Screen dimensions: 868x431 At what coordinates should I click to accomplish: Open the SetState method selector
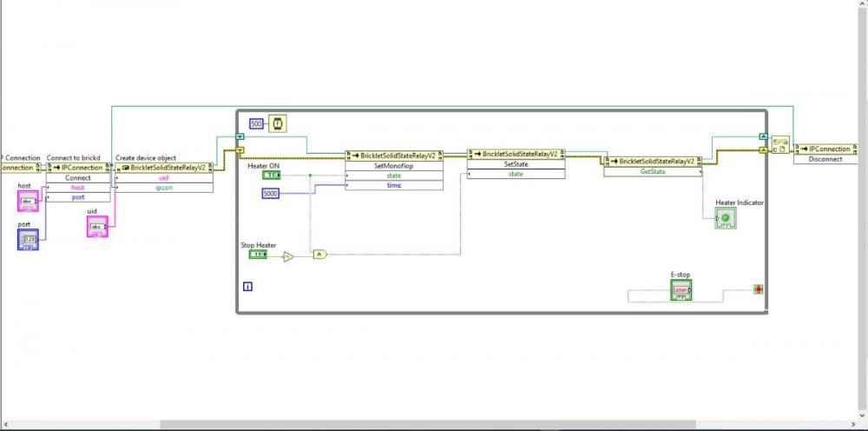(516, 163)
